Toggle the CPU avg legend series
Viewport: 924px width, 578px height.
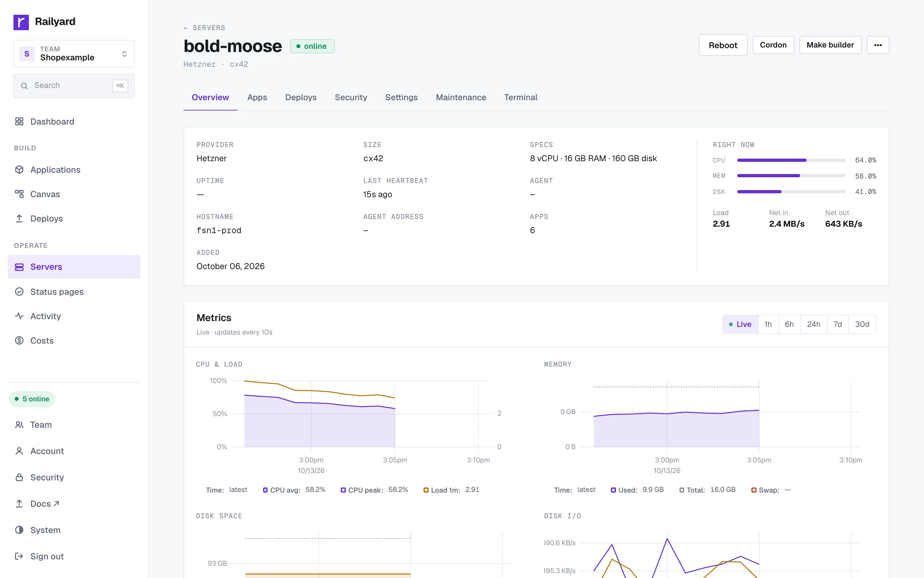294,490
